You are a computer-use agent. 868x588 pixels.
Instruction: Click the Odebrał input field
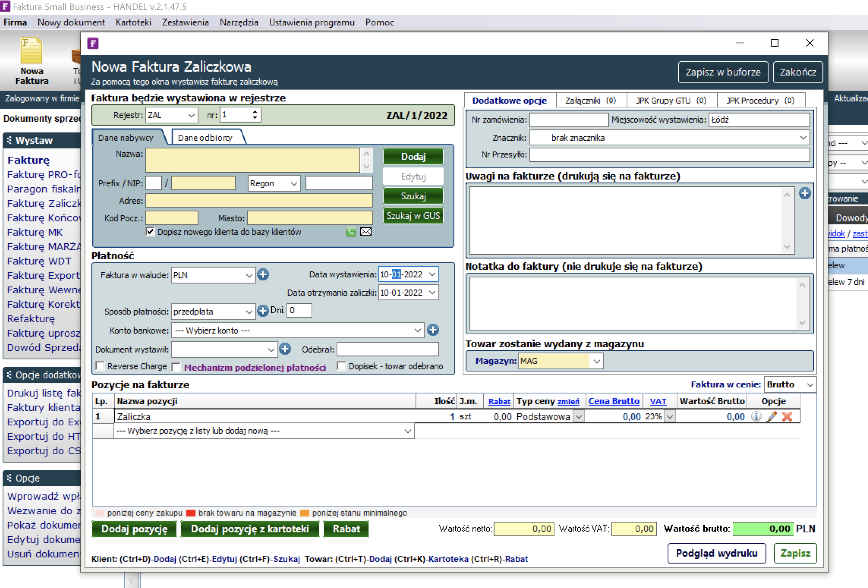[388, 349]
